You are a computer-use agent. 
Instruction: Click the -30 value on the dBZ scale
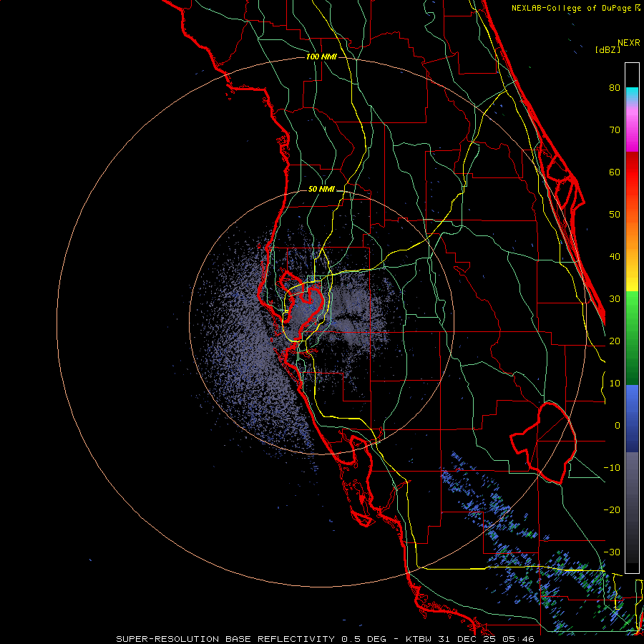point(612,552)
